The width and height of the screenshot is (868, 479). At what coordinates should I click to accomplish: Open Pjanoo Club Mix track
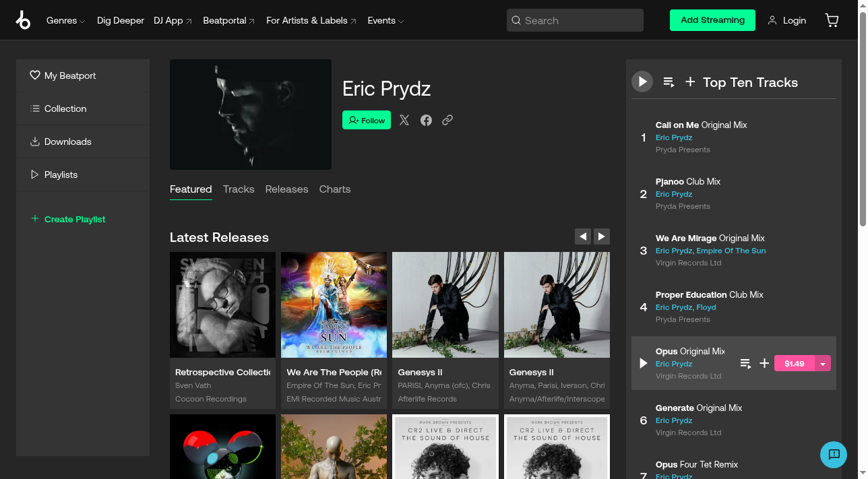click(x=688, y=181)
